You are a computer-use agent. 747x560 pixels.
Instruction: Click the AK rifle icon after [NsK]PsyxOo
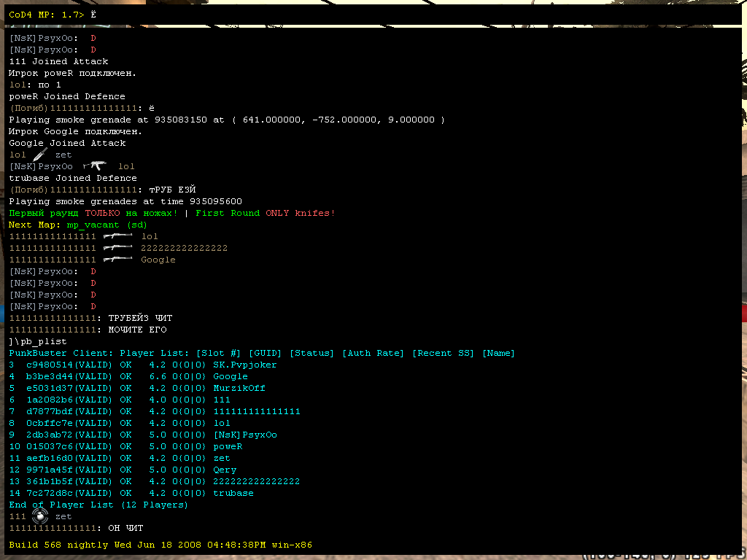coord(94,166)
